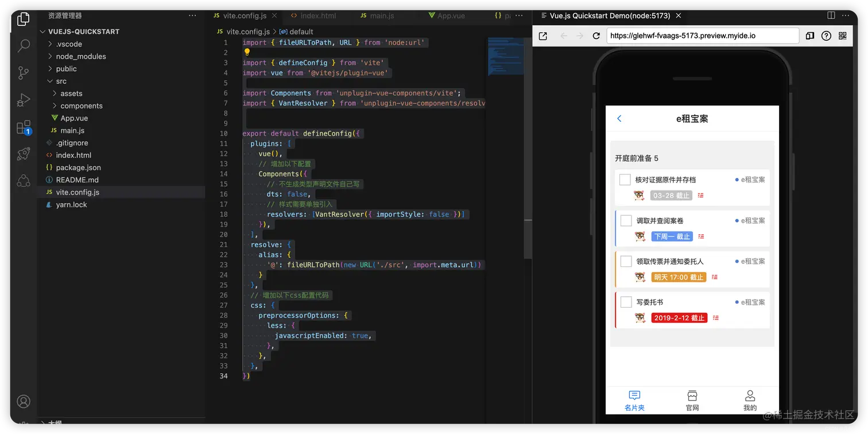Split the preview editor layout
This screenshot has height=434, width=868.
click(x=831, y=15)
